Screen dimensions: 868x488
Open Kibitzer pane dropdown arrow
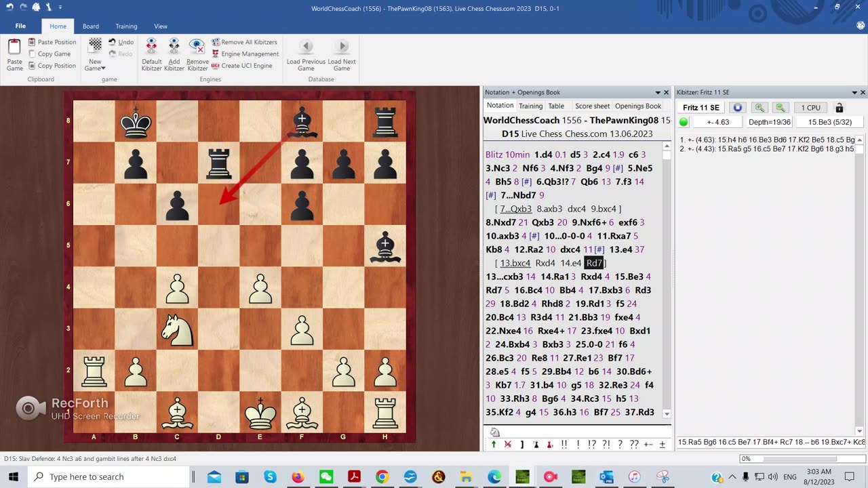point(854,92)
